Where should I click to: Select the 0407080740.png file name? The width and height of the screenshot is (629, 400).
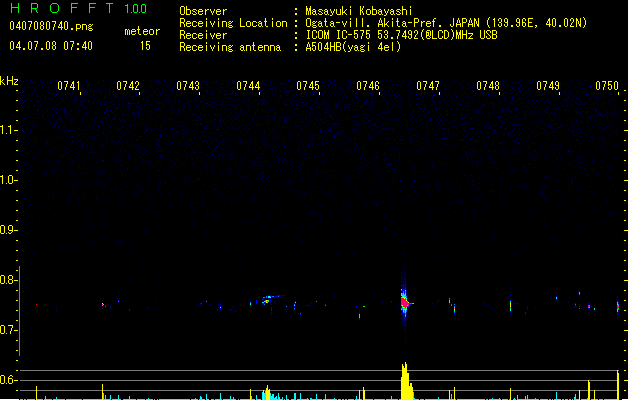tap(39, 26)
